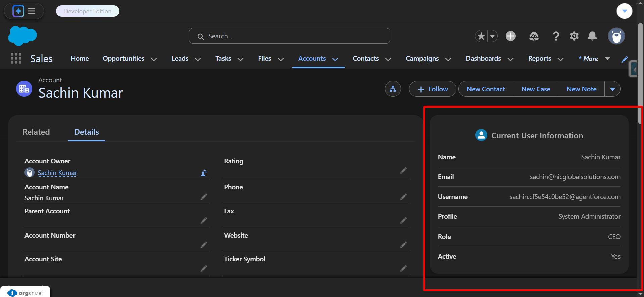Edit the Account Name pencil icon
This screenshot has height=297, width=644.
coord(204,197)
